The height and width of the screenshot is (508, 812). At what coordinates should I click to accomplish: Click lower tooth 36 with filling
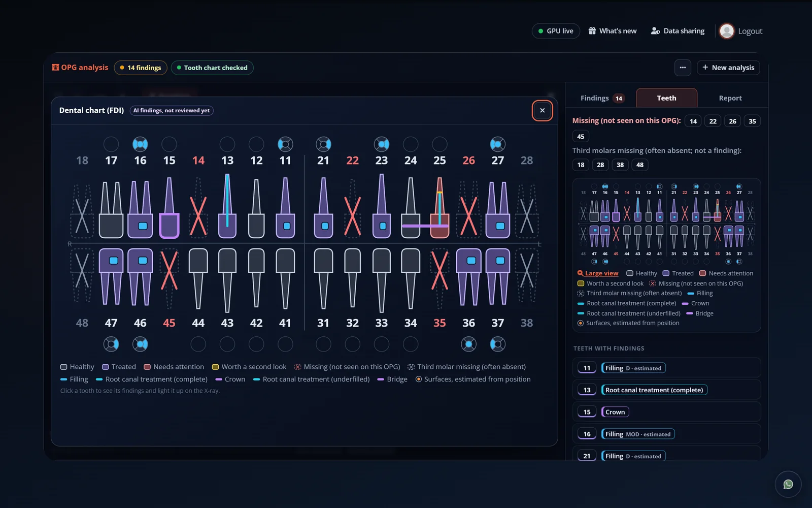(x=468, y=277)
